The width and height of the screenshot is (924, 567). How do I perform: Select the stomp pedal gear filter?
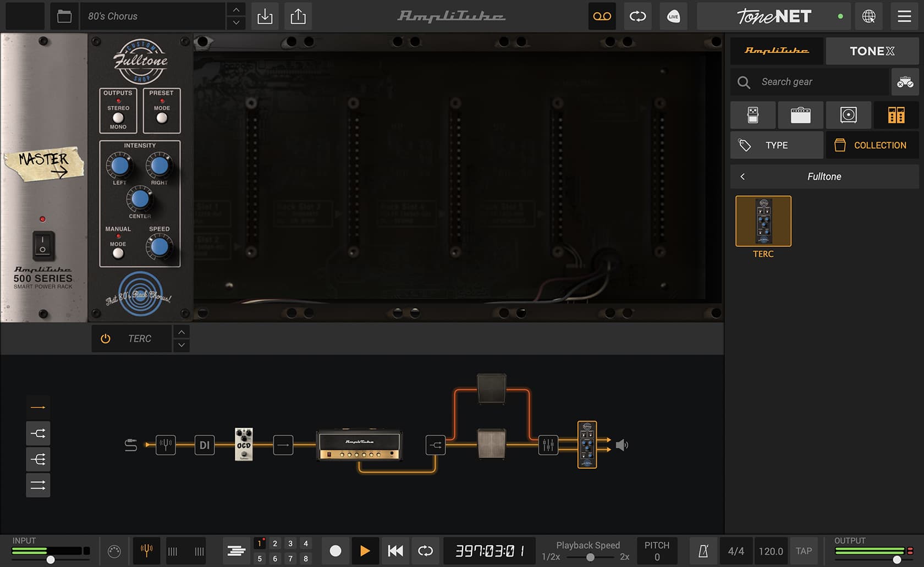coord(753,115)
